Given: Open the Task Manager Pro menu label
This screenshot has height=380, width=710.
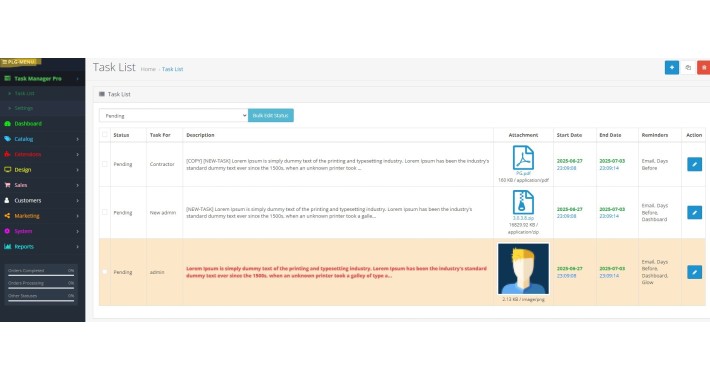Looking at the screenshot, I should pyautogui.click(x=38, y=78).
